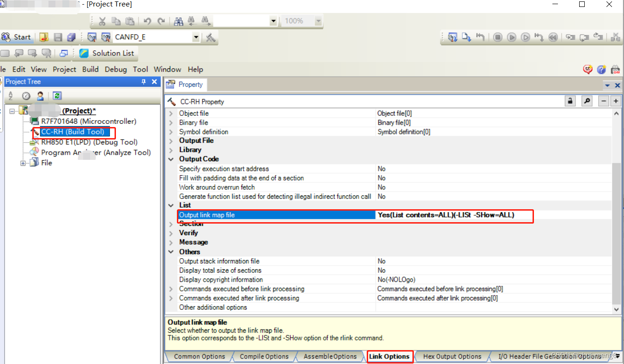Click the Ignore break and go icon
Image resolution: width=624 pixels, height=364 pixels.
click(x=525, y=37)
